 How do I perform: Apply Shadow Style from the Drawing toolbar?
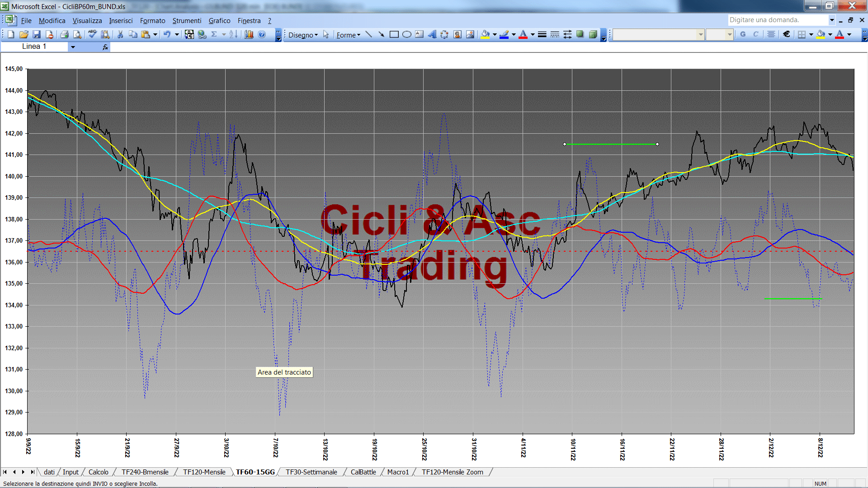[x=580, y=34]
